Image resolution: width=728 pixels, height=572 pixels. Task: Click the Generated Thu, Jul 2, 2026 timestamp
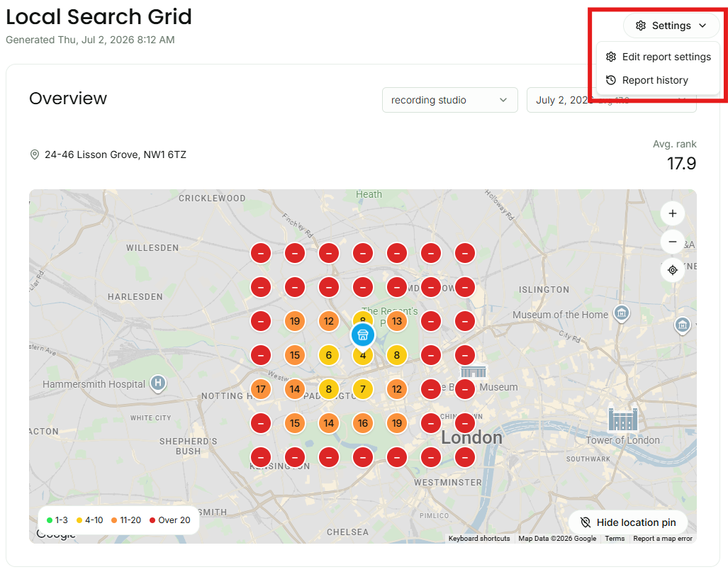coord(90,40)
